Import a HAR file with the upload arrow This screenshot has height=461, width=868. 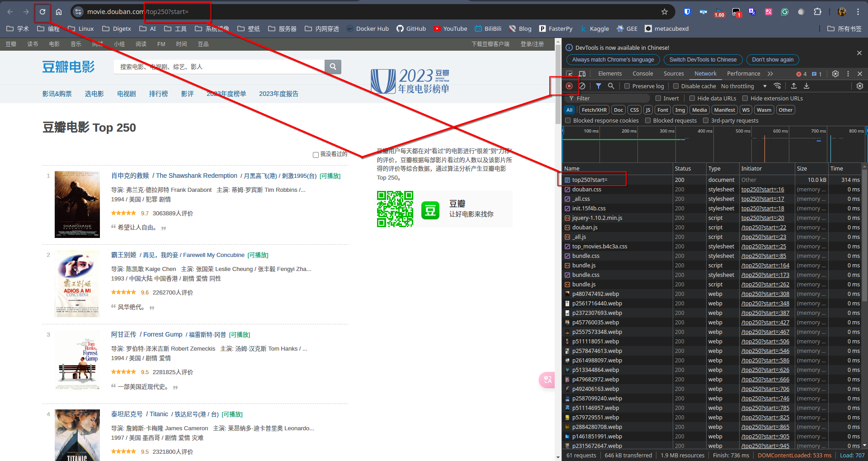(x=794, y=86)
